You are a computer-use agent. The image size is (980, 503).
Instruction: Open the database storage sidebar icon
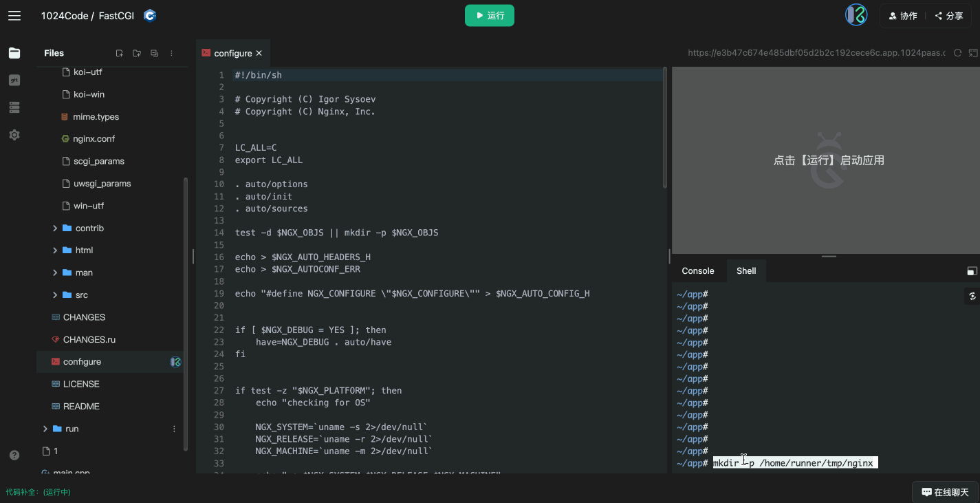point(14,107)
